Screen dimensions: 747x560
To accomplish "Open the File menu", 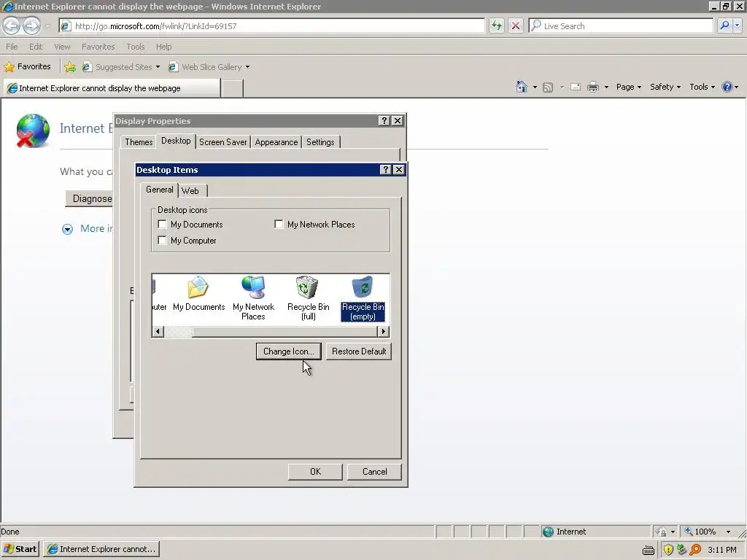I will click(12, 47).
